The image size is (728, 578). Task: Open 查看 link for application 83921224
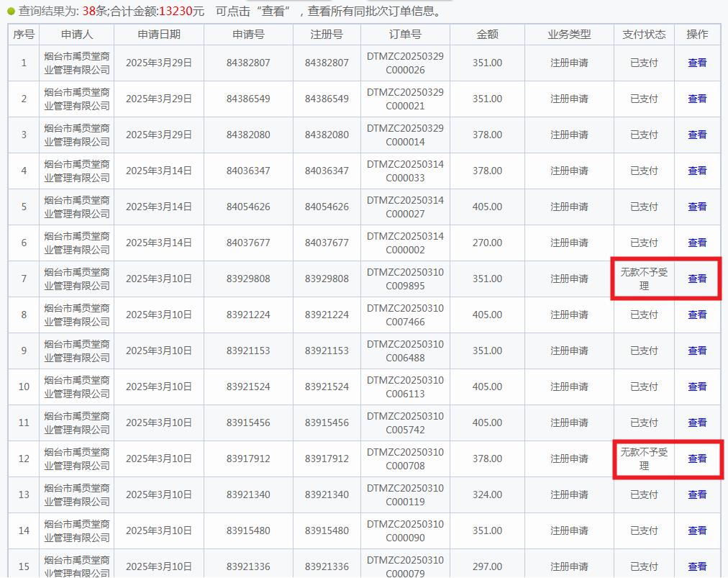[697, 315]
